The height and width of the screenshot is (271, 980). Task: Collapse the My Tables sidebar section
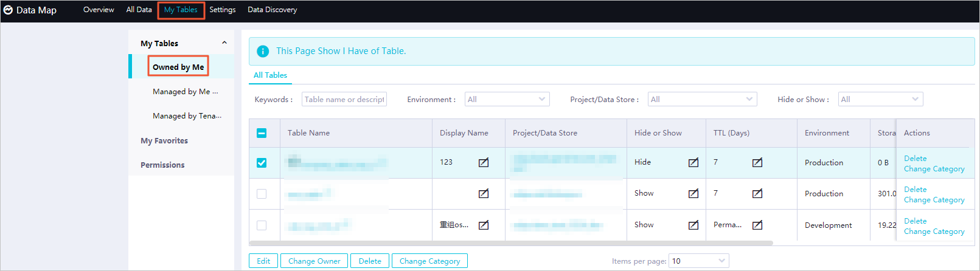point(224,43)
